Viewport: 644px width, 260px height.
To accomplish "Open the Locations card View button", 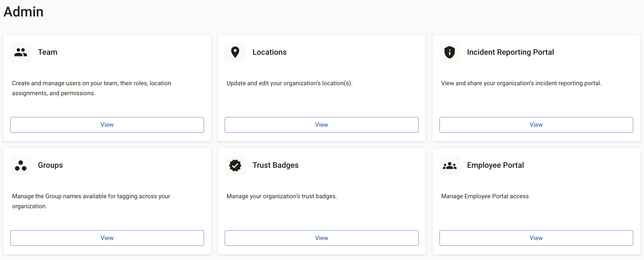I will (321, 125).
